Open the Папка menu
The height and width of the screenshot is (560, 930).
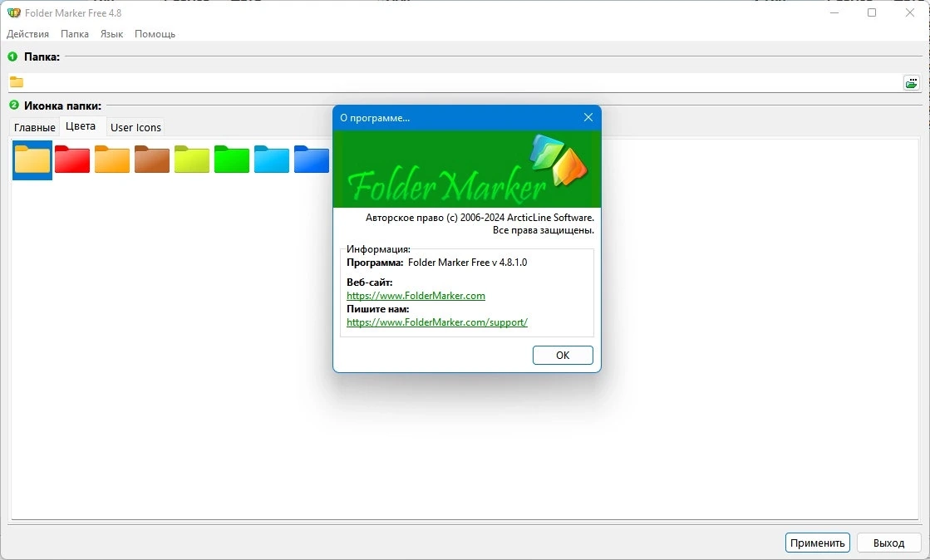pos(75,34)
